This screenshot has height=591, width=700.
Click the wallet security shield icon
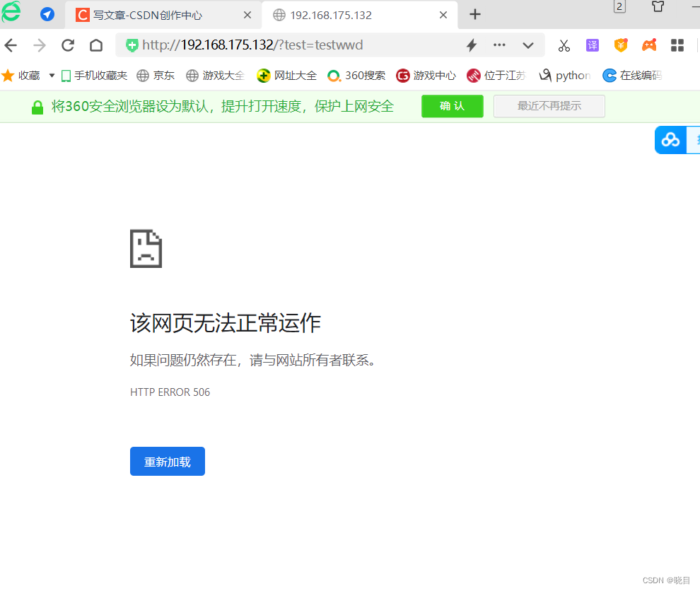pyautogui.click(x=621, y=45)
